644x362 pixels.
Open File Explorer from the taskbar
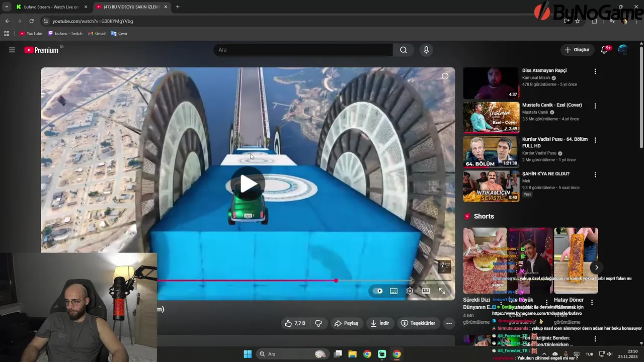coord(353,354)
